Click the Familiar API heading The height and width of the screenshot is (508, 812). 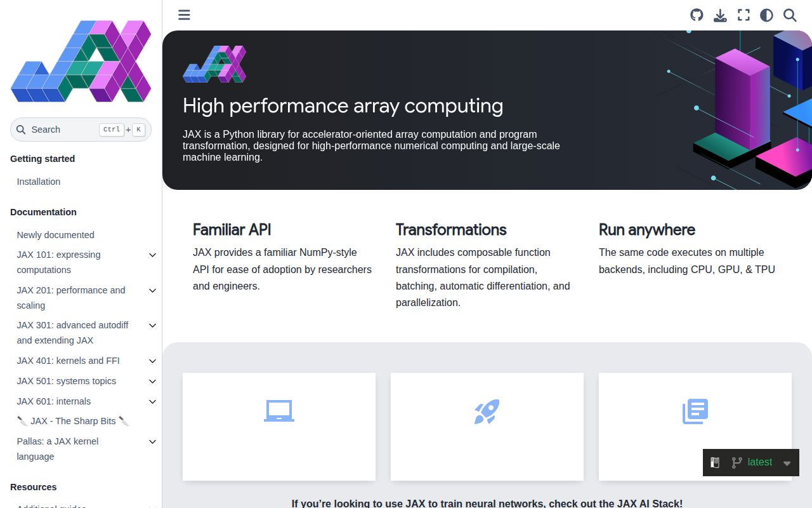pyautogui.click(x=232, y=230)
